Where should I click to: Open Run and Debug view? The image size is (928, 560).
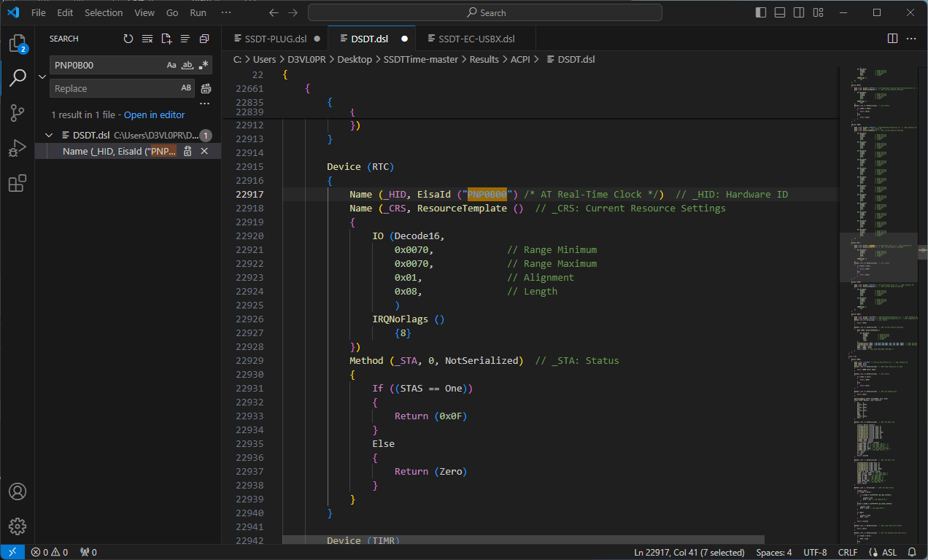tap(18, 148)
